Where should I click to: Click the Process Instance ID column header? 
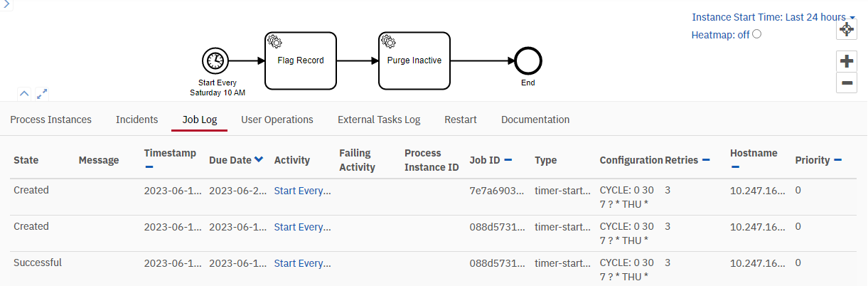pyautogui.click(x=432, y=160)
